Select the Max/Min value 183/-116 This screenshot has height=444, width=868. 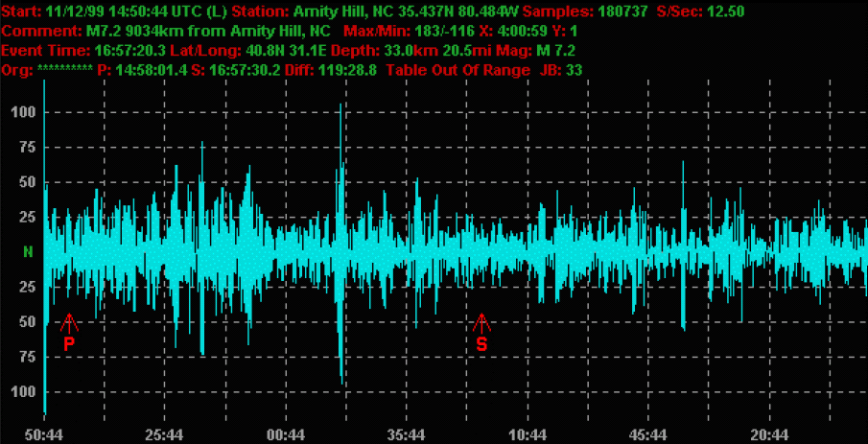coord(446,31)
